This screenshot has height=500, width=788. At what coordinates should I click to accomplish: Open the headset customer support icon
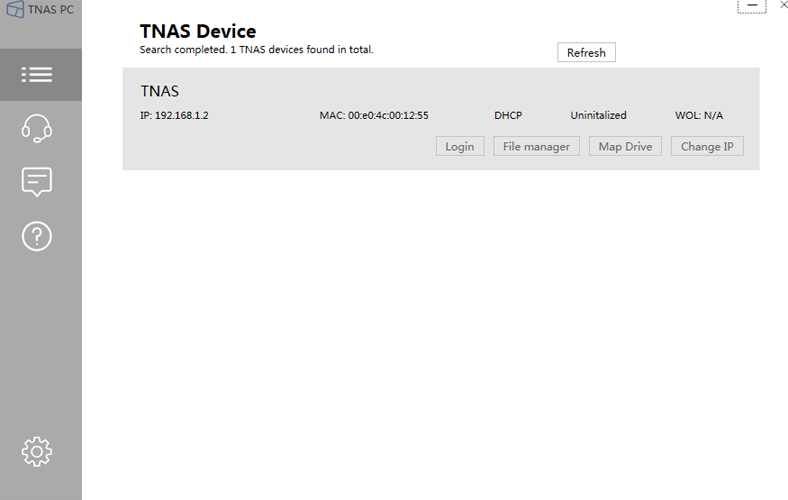[37, 128]
